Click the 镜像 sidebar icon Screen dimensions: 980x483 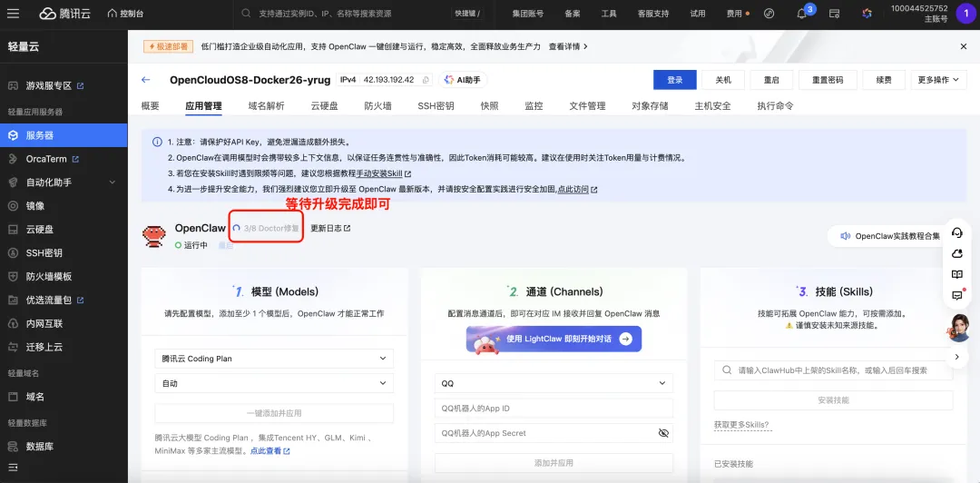13,206
